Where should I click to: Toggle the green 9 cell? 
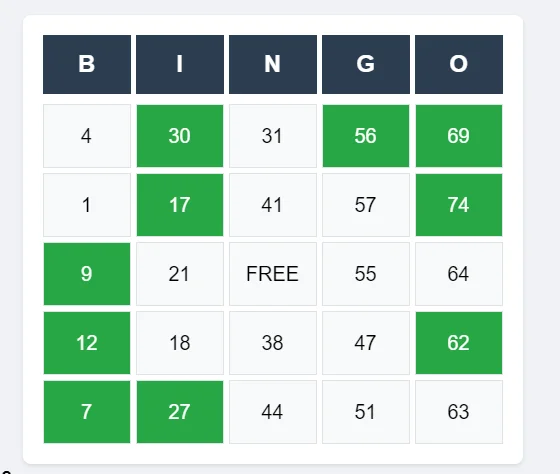[x=87, y=274]
